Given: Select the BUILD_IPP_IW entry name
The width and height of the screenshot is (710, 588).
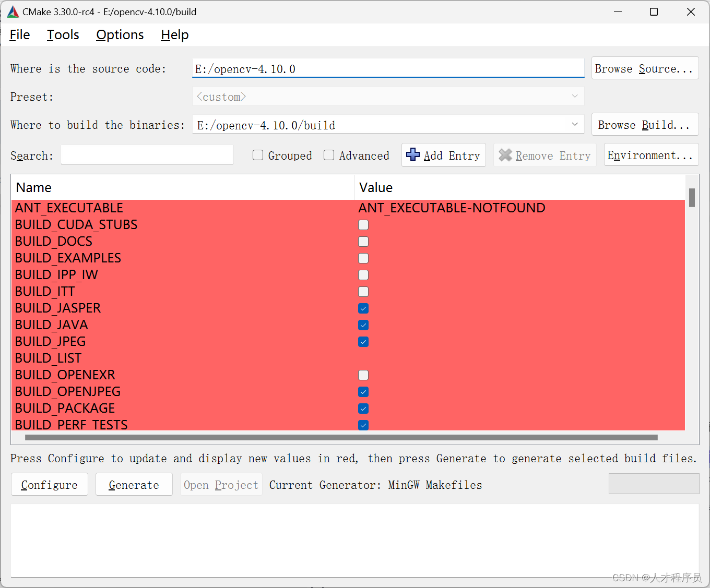Looking at the screenshot, I should 56,274.
